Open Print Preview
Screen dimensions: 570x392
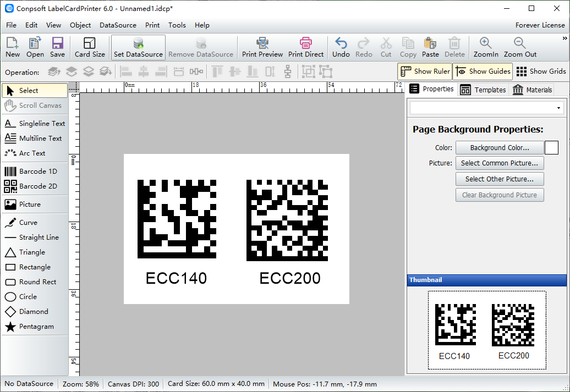pos(262,47)
